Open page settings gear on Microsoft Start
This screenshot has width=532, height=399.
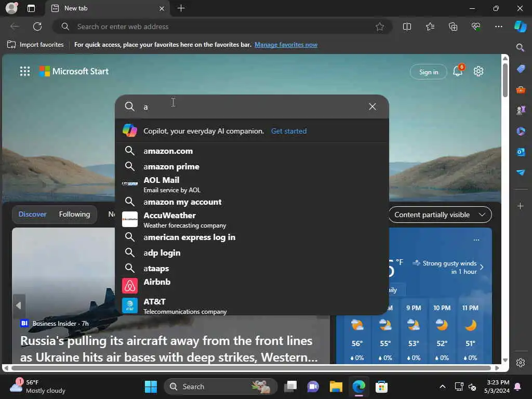click(478, 71)
